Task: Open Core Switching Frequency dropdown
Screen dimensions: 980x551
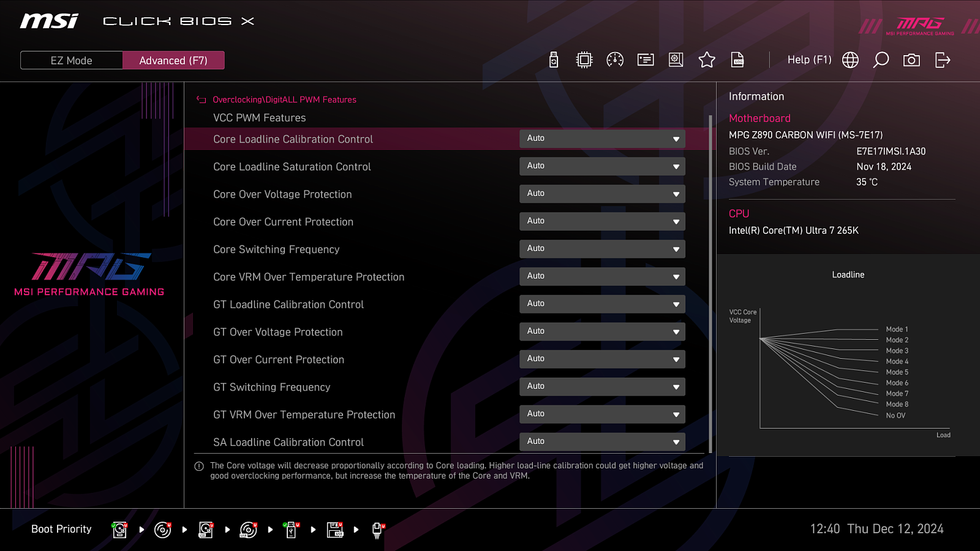Action: click(602, 249)
